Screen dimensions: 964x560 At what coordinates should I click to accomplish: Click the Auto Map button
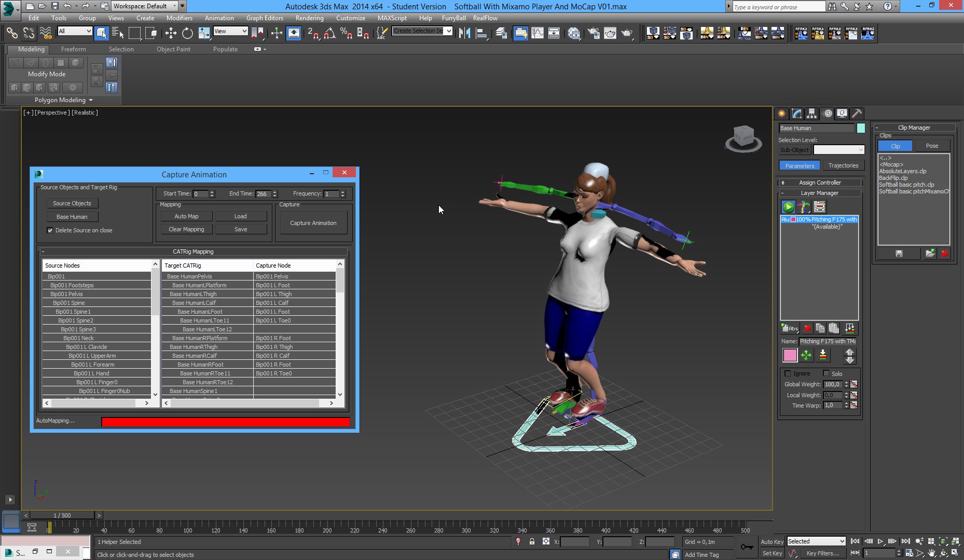tap(186, 216)
